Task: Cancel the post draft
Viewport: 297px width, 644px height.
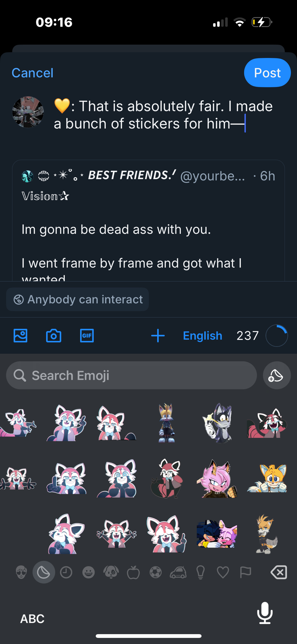Action: point(33,73)
